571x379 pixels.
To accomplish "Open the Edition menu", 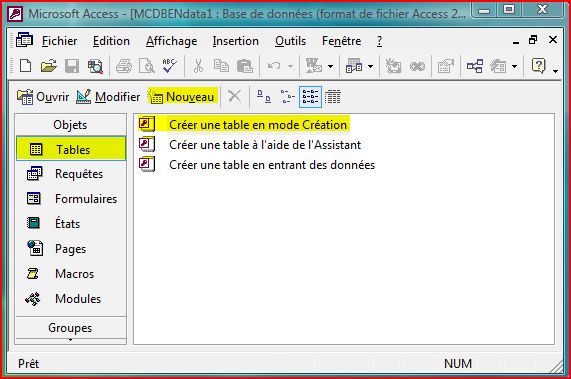I will point(111,41).
